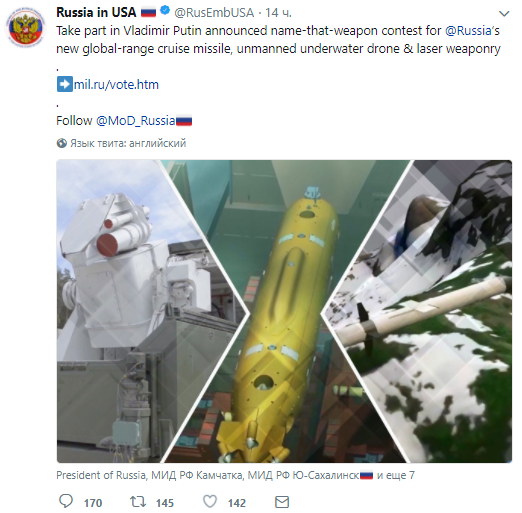Click the blue arrow emoji before link
Screen dimensions: 522x513
[x=65, y=84]
